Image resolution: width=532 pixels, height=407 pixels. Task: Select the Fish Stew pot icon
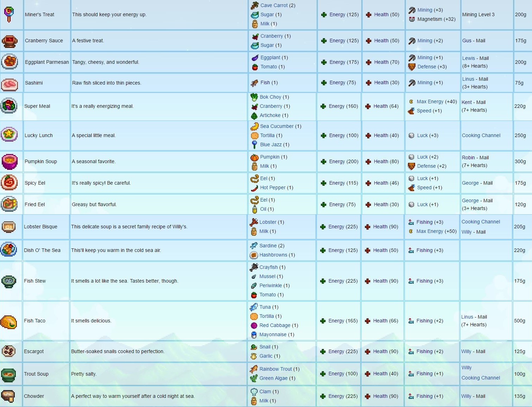pyautogui.click(x=9, y=281)
